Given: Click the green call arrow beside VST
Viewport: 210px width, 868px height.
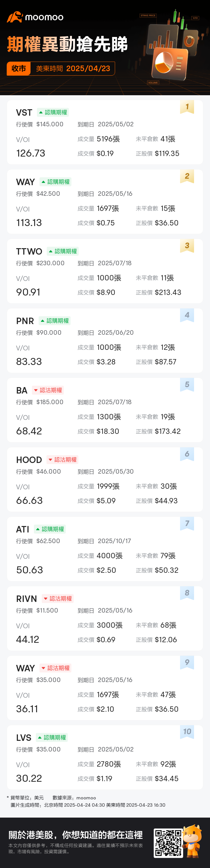Looking at the screenshot, I should pos(41,113).
